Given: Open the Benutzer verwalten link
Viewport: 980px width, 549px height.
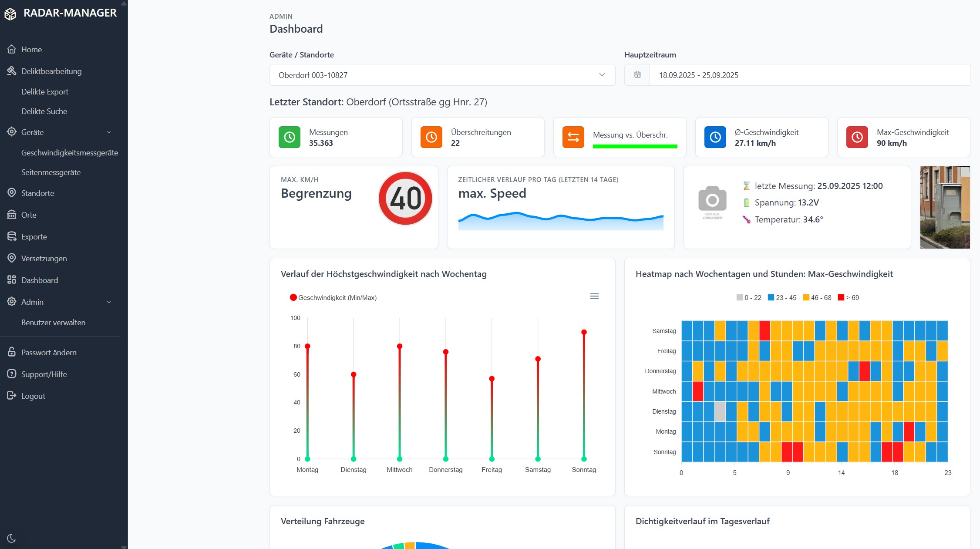Looking at the screenshot, I should coord(53,323).
